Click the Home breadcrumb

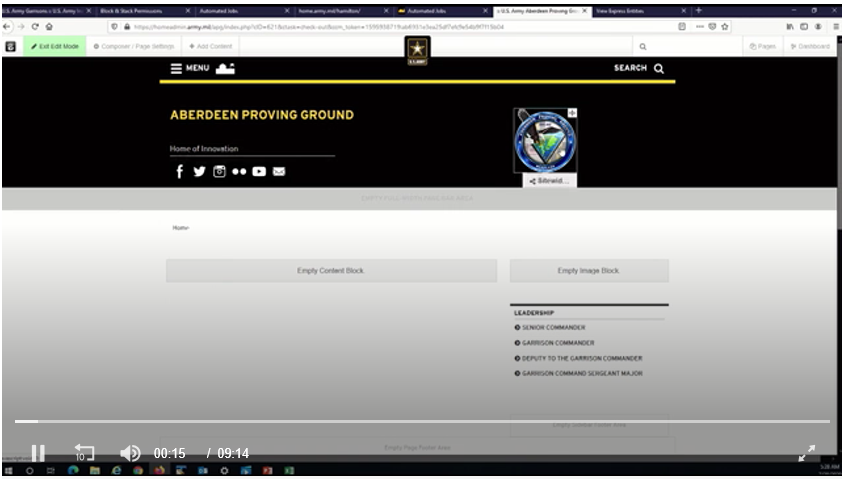tap(181, 228)
